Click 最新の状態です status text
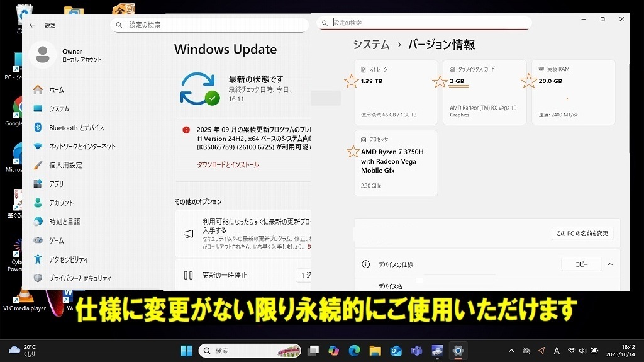The height and width of the screenshot is (362, 644). (256, 79)
